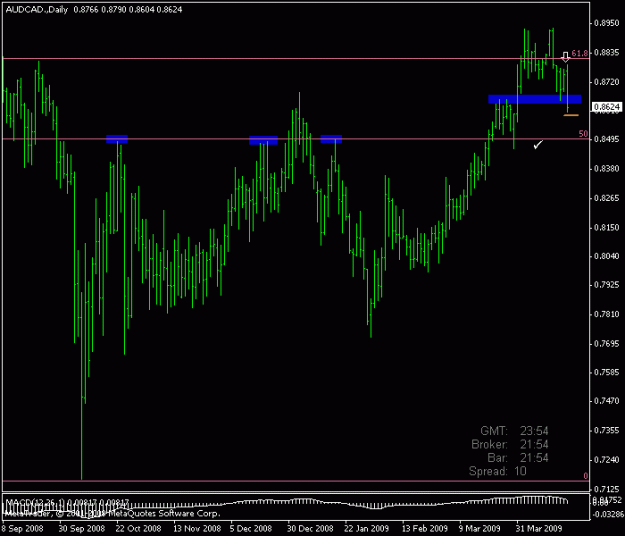The image size is (625, 536).
Task: Select the small blue rectangle above 30 Dec 2008
Action: point(331,139)
